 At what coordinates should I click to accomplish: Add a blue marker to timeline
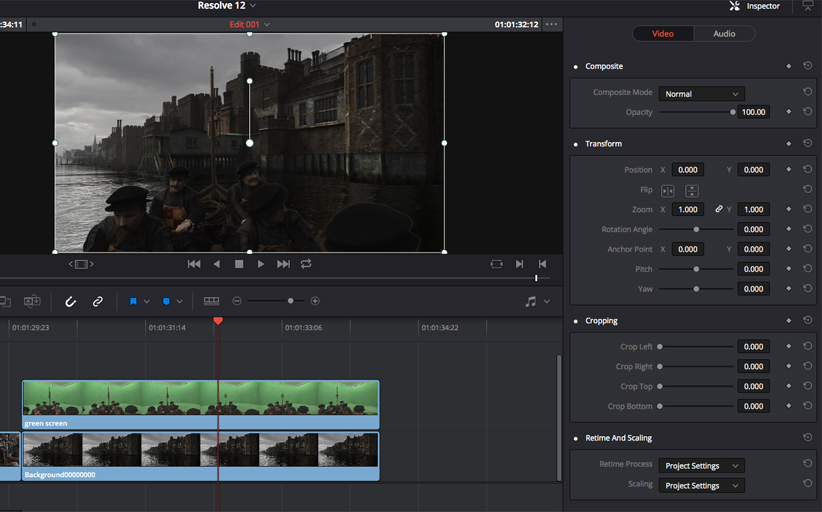pyautogui.click(x=166, y=301)
